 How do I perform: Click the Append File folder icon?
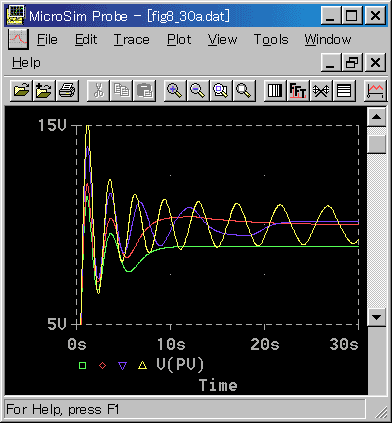[x=44, y=90]
